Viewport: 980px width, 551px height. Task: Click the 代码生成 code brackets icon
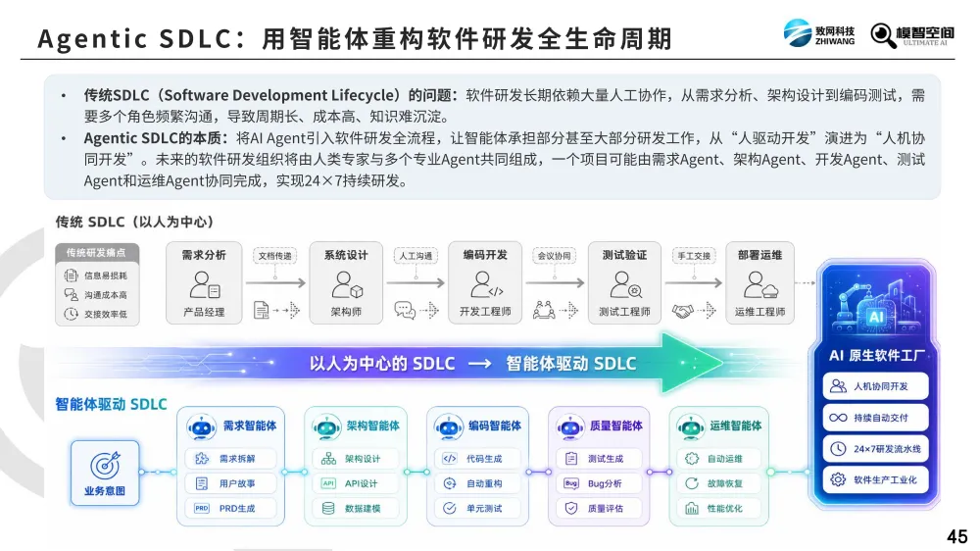[450, 459]
